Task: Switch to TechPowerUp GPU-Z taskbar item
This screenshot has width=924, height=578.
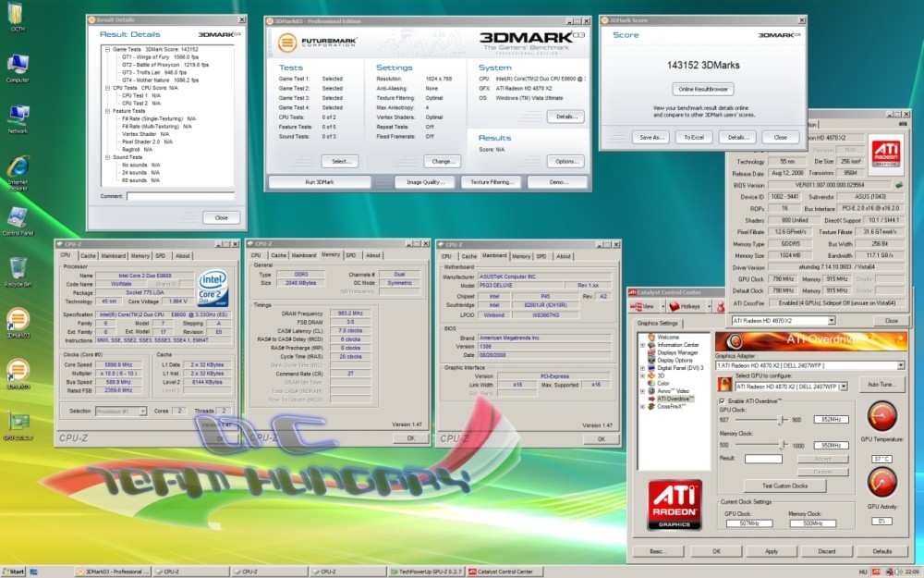Action: tap(427, 572)
